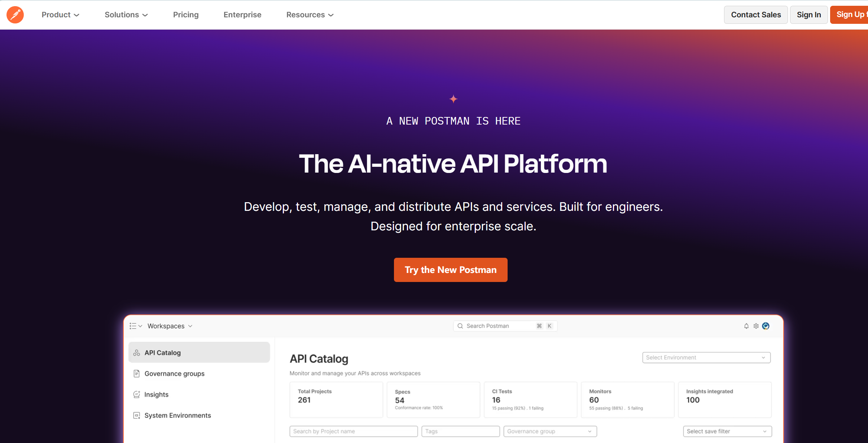Click the CI Tests stat card
Viewport: 868px width, 443px height.
click(x=530, y=400)
